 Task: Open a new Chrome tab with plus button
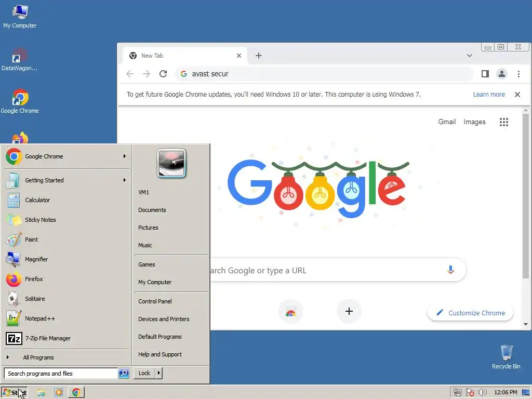(x=259, y=56)
